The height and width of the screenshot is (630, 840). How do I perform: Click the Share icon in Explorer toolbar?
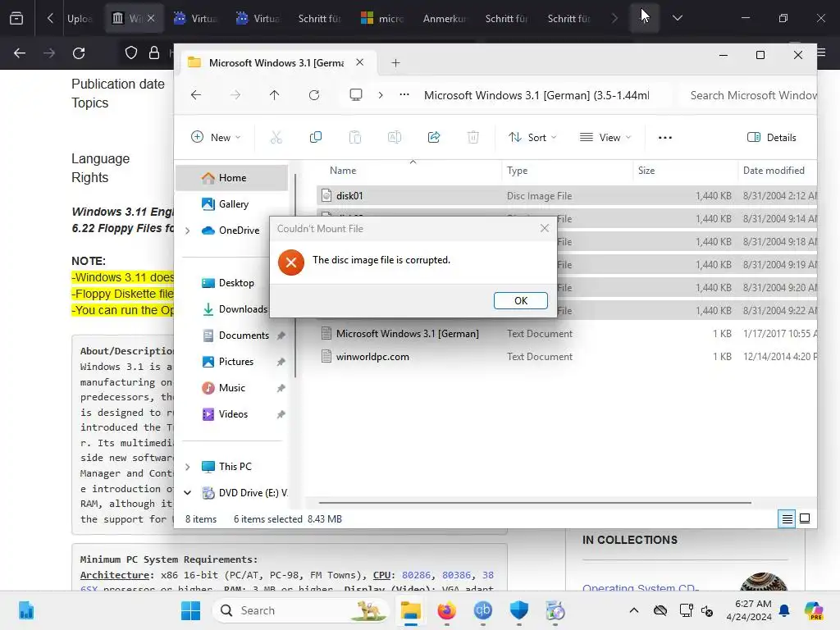pyautogui.click(x=434, y=137)
